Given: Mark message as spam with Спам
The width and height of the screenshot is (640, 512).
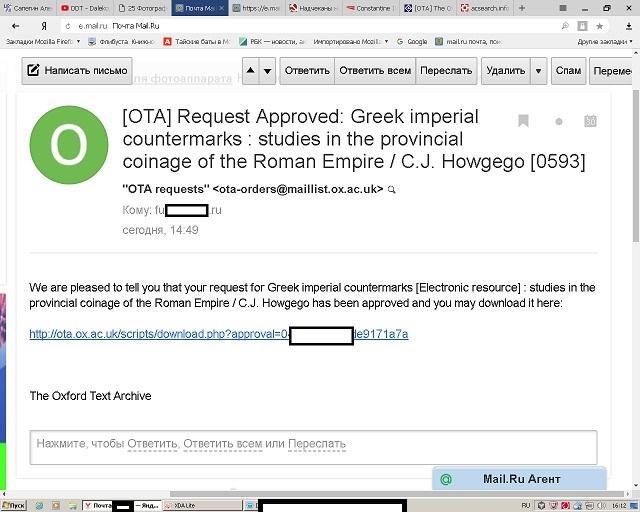Looking at the screenshot, I should pos(568,71).
